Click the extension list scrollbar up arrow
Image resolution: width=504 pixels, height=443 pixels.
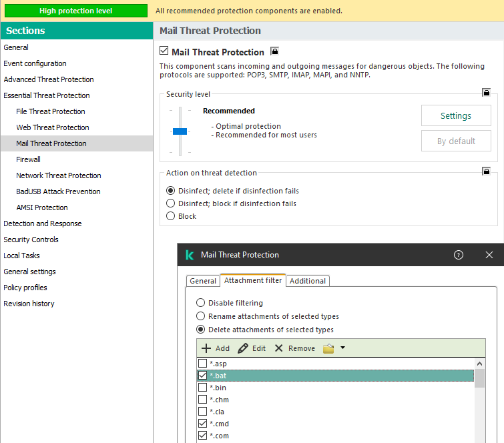point(479,364)
